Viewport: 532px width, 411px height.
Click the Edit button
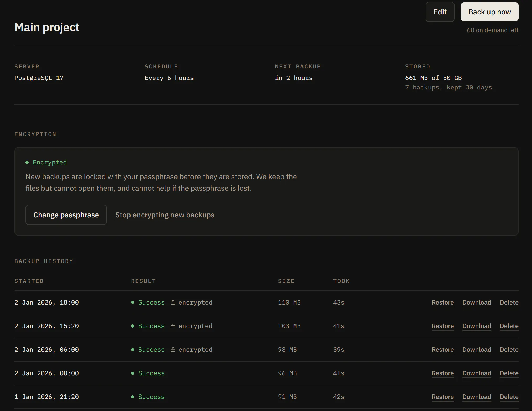[x=440, y=12]
